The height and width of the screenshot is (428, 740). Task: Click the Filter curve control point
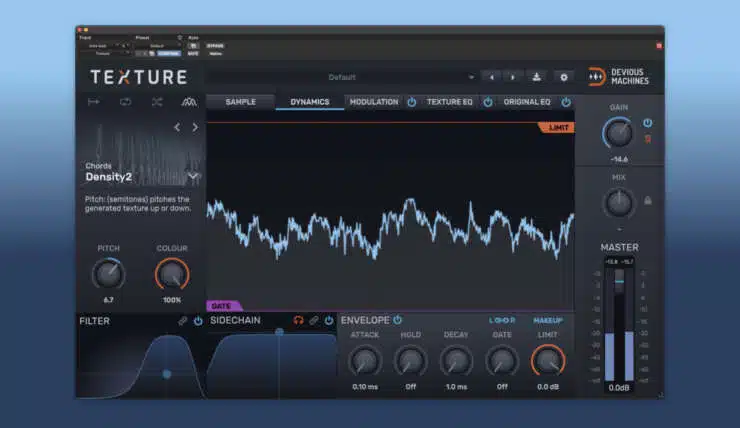coord(167,374)
